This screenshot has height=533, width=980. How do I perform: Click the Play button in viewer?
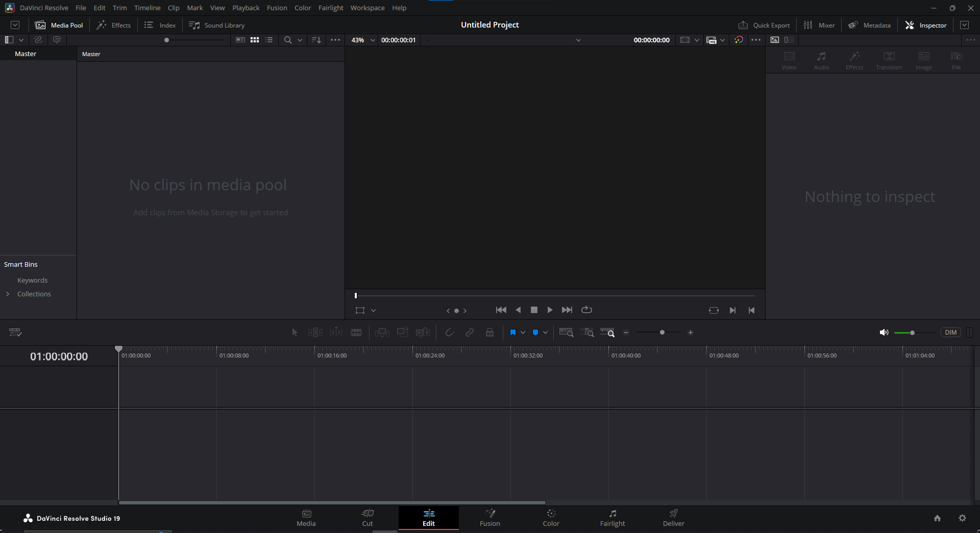coord(550,310)
